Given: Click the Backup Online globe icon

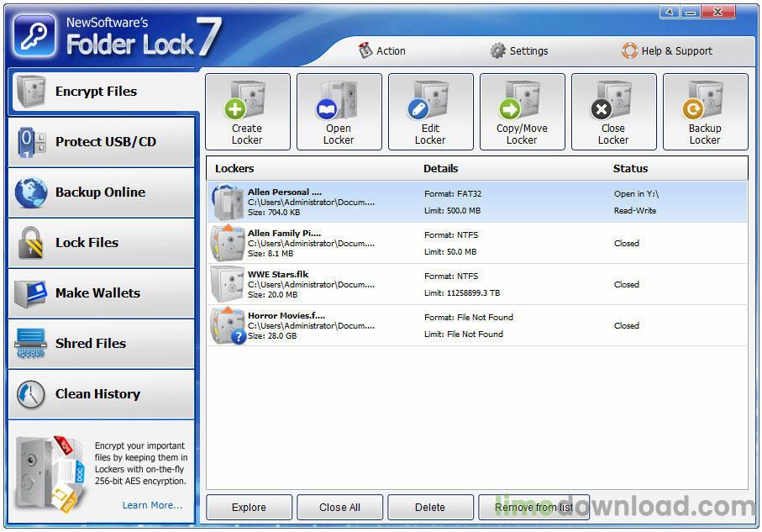Looking at the screenshot, I should pos(31,192).
